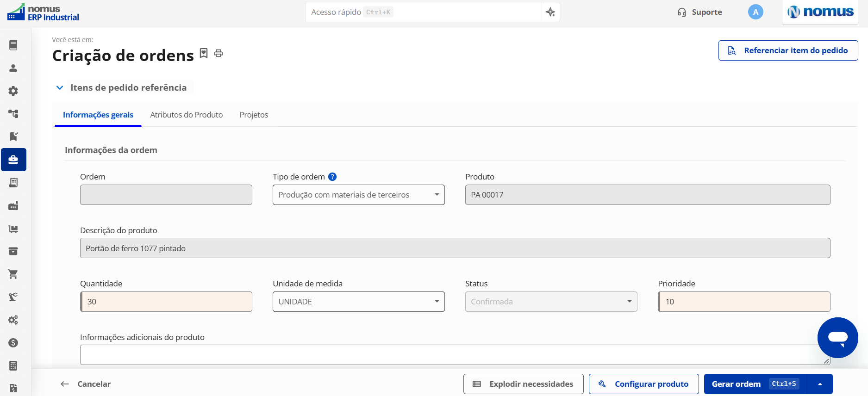Click the printer icon next to page title

pyautogui.click(x=219, y=54)
